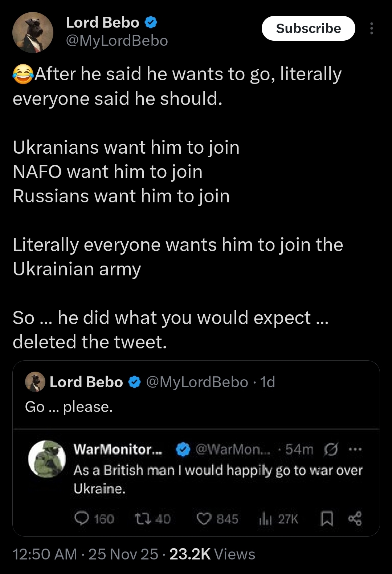Open the 23.2K Views count

click(x=212, y=554)
